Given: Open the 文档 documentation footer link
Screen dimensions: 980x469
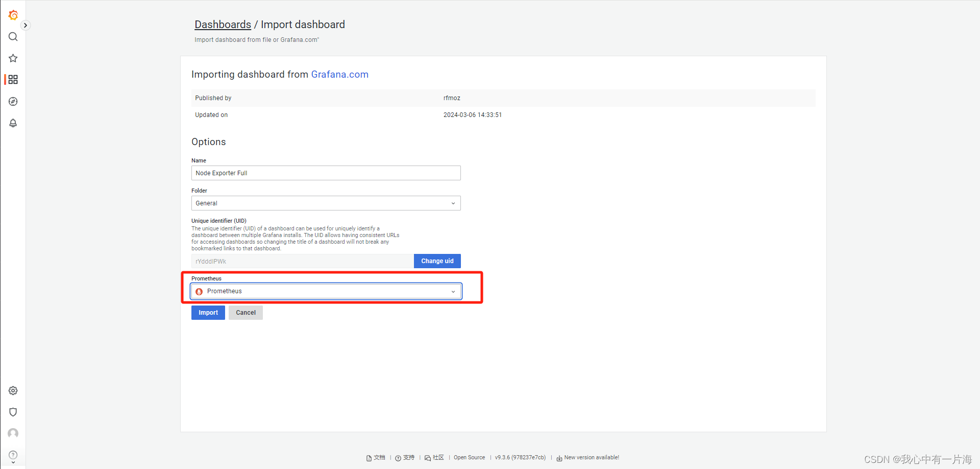Looking at the screenshot, I should pos(376,458).
